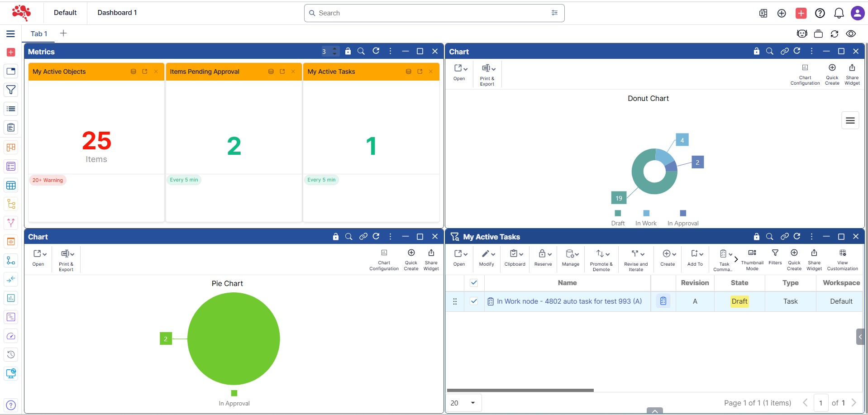Open the help question mark icon in header

[820, 13]
